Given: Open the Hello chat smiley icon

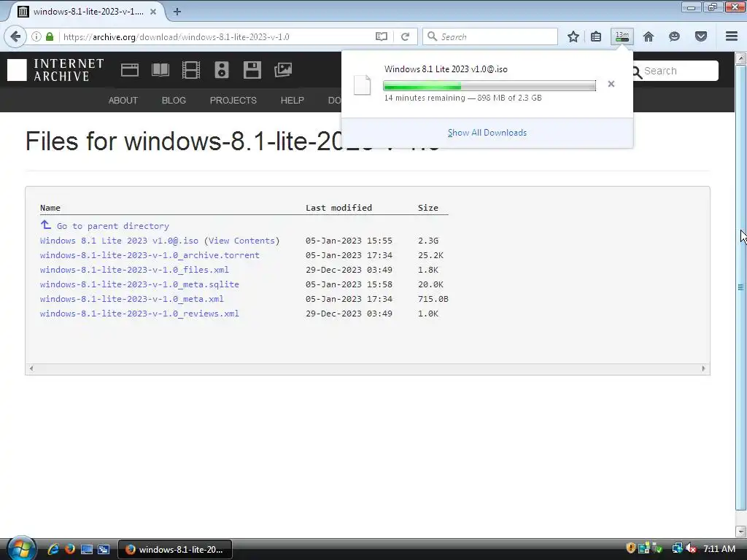Looking at the screenshot, I should 674,36.
